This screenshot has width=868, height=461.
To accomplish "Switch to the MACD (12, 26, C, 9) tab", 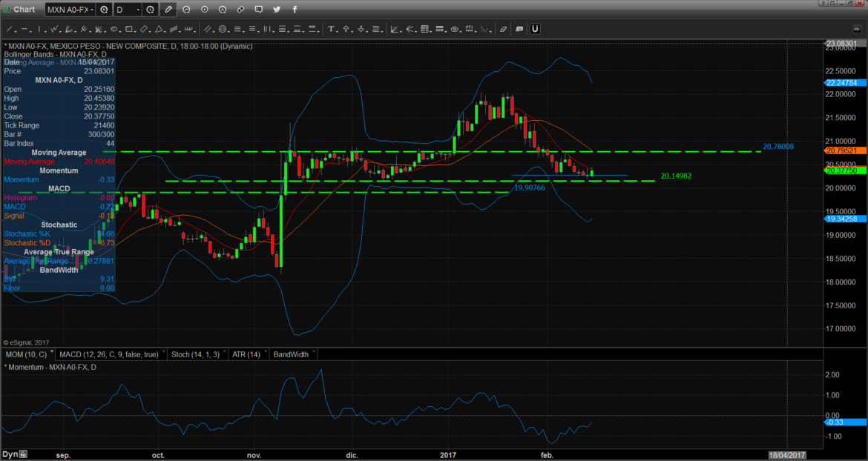I will (x=109, y=354).
